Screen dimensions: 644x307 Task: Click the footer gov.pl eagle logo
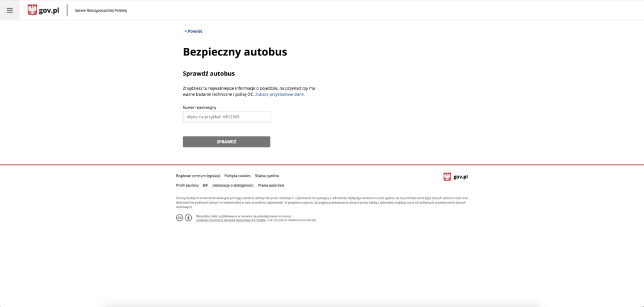click(x=455, y=177)
